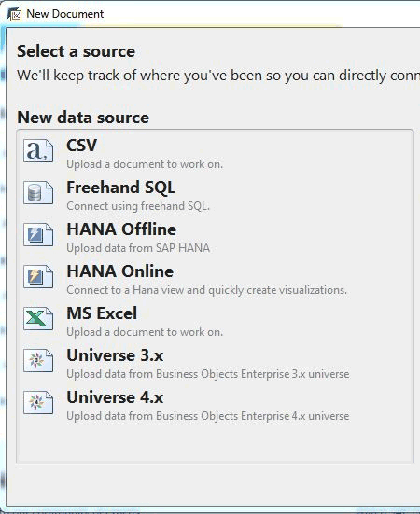Choose the CSV data source title

click(x=81, y=146)
